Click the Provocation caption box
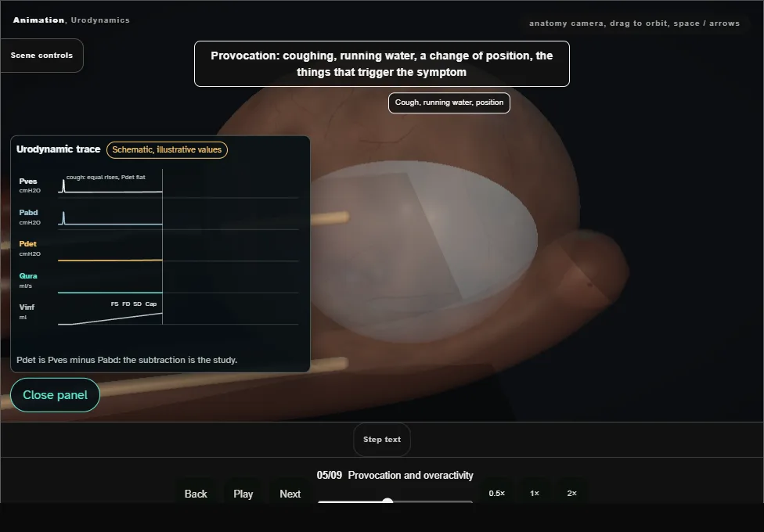 [382, 64]
